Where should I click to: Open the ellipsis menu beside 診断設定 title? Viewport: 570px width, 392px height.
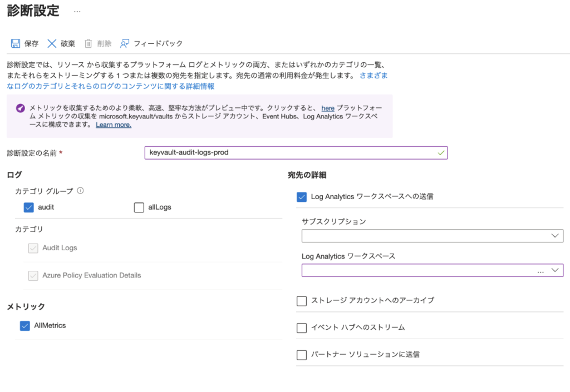[x=77, y=11]
